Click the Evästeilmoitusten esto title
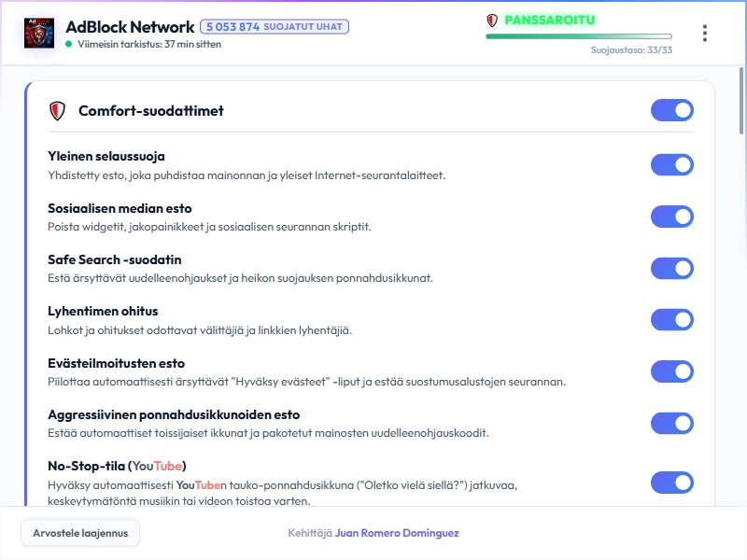747x560 pixels. click(x=116, y=363)
